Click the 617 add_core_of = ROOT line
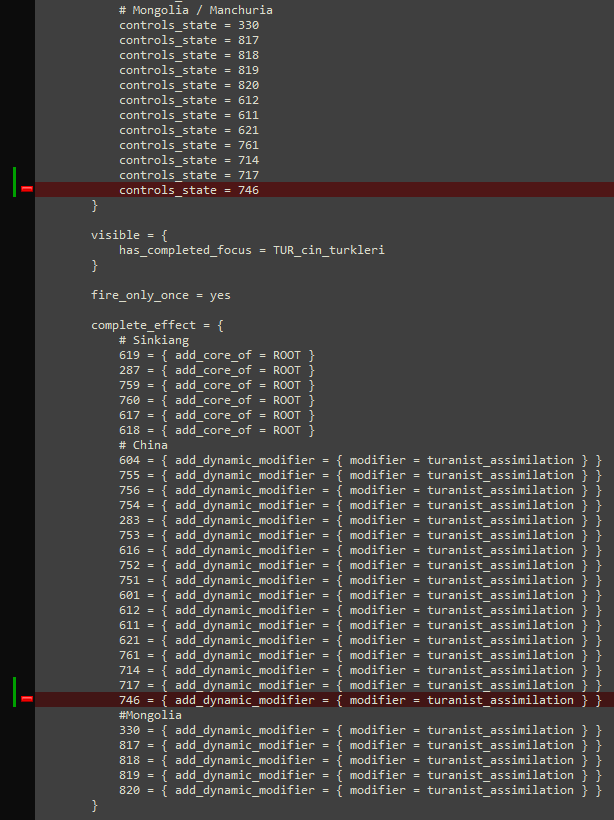Image resolution: width=614 pixels, height=820 pixels. click(x=217, y=415)
